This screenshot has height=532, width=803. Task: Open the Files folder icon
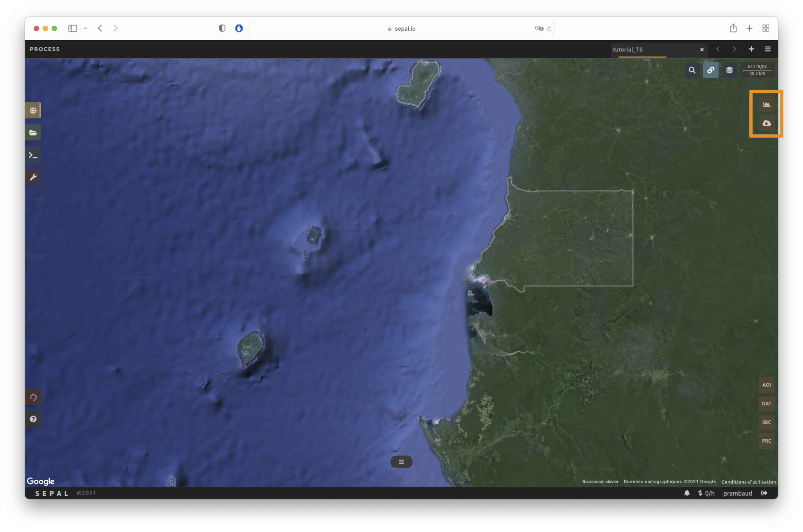[33, 133]
